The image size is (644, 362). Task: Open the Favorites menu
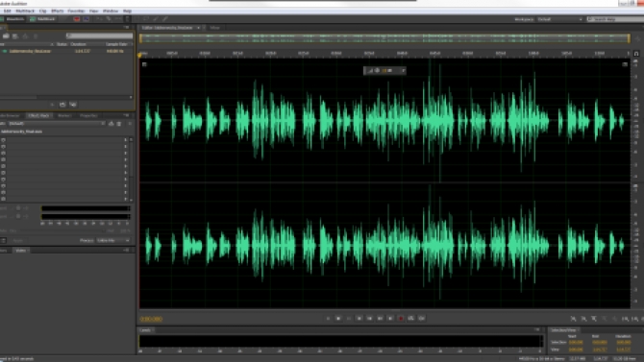[76, 12]
